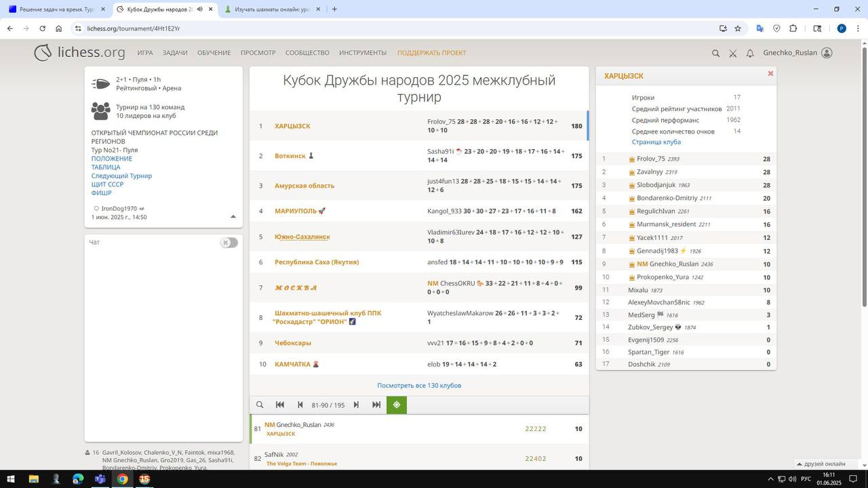Open Chrome three-dot menu

pos(858,28)
